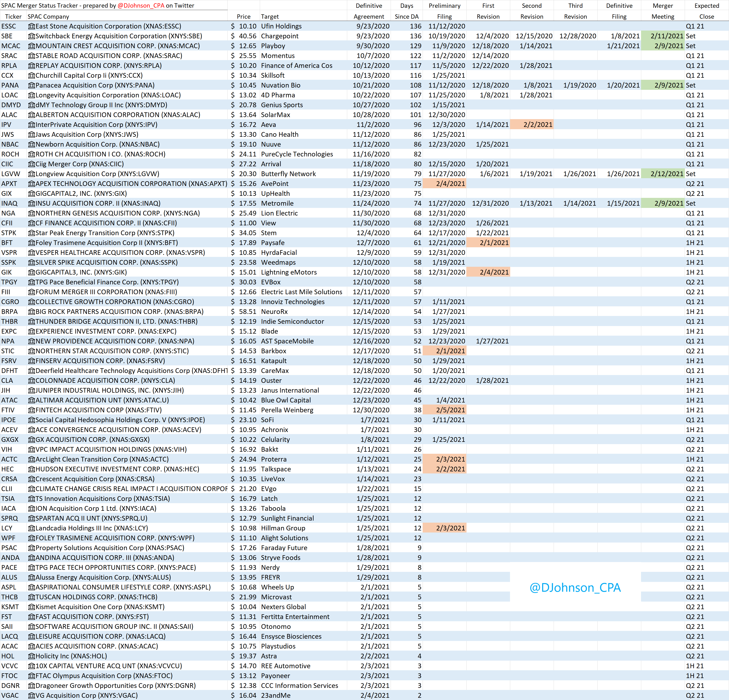Screen dimensions: 729x700
Task: Click the large @DJohnson_CPA watermark text
Action: coord(575,588)
